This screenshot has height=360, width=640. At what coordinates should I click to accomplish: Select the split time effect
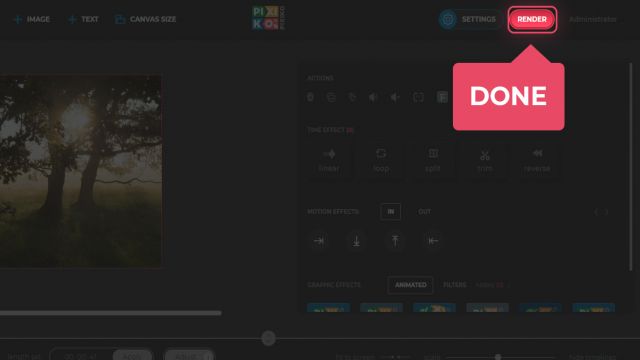point(433,160)
